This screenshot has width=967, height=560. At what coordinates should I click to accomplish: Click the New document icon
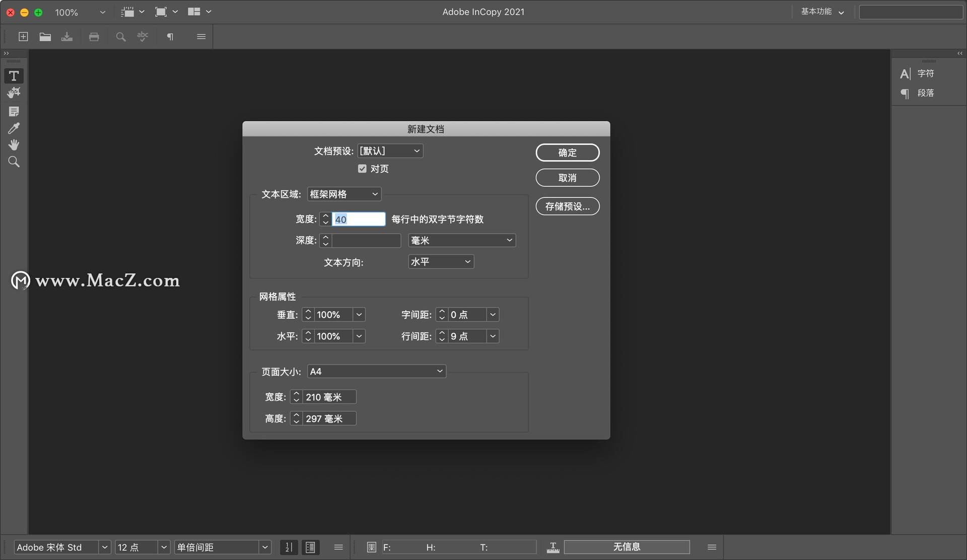(x=23, y=37)
